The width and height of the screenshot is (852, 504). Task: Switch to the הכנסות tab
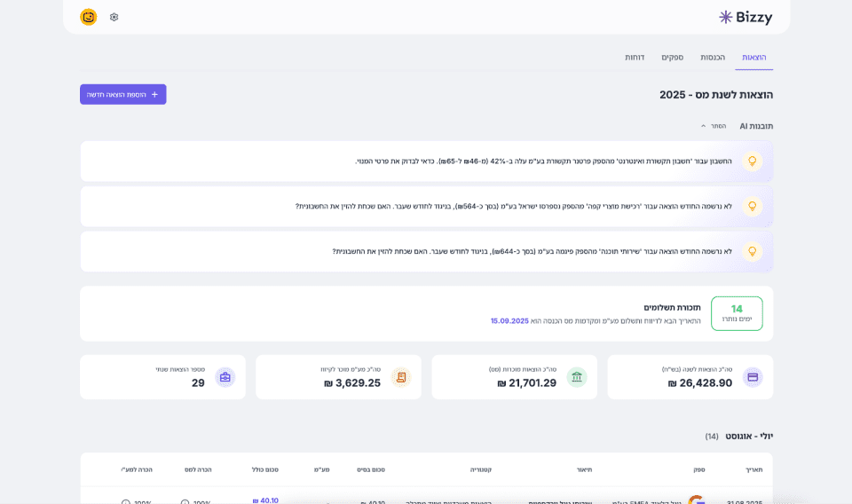coord(713,58)
